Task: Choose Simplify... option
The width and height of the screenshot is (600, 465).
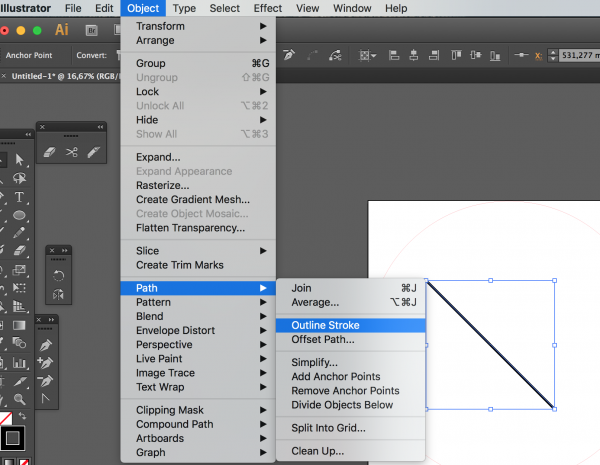Action: [351, 362]
